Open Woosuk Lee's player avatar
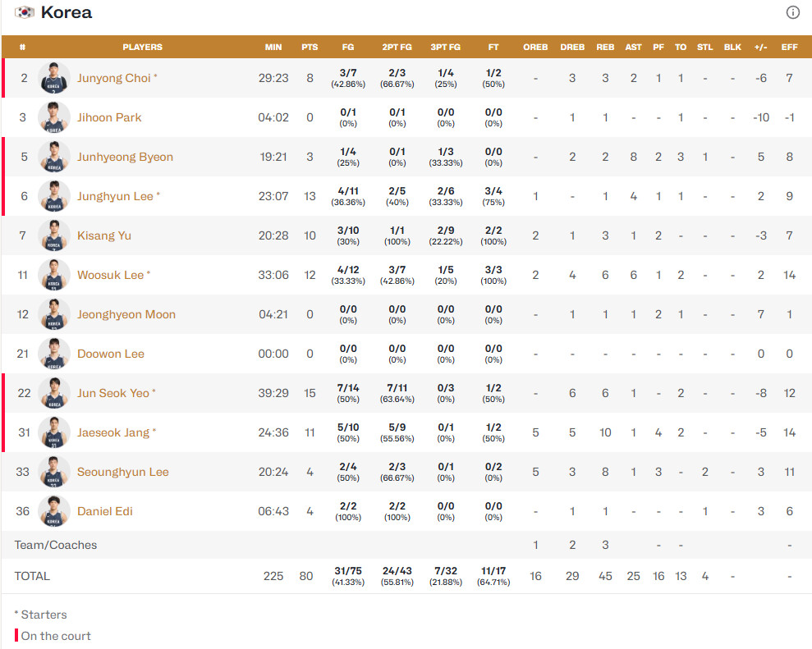The width and height of the screenshot is (812, 649). point(54,275)
